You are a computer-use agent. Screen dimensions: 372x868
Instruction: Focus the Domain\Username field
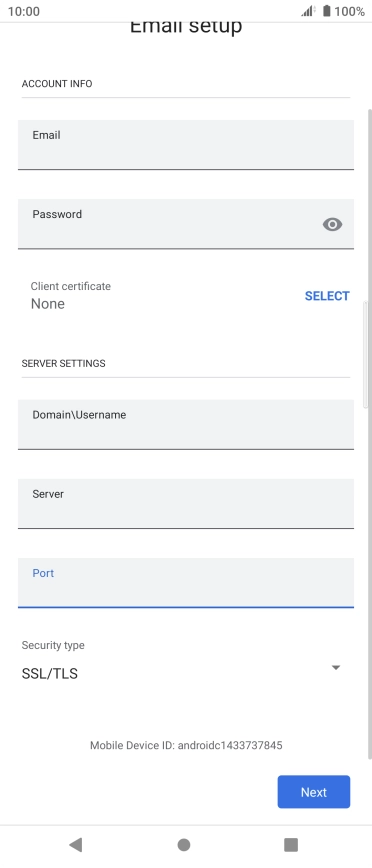pyautogui.click(x=186, y=424)
